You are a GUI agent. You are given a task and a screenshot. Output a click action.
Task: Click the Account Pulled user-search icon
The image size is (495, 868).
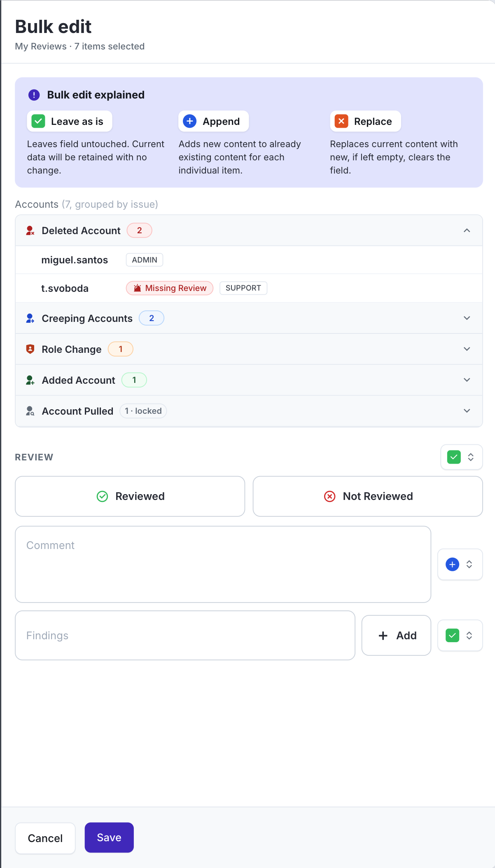tap(30, 411)
